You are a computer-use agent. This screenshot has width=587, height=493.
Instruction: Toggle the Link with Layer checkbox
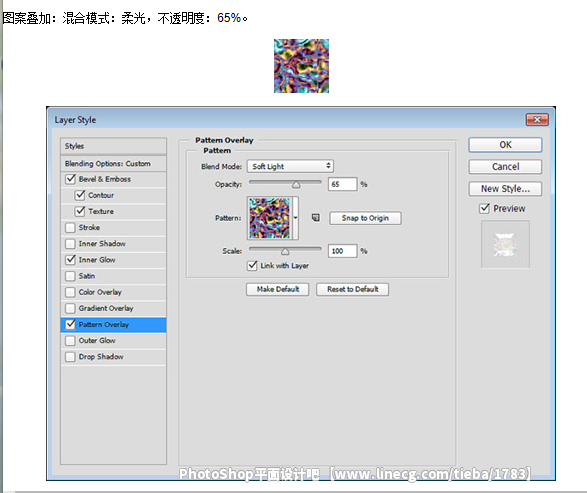point(252,265)
